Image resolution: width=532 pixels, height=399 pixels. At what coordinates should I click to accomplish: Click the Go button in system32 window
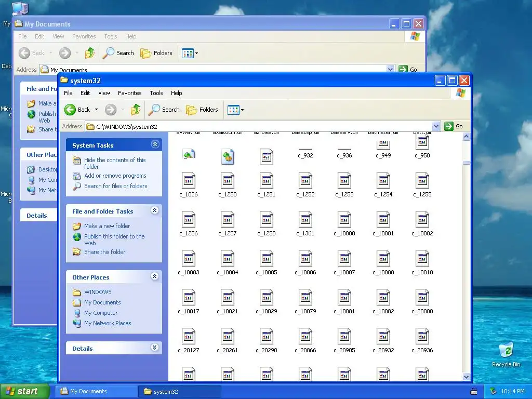[x=454, y=126]
